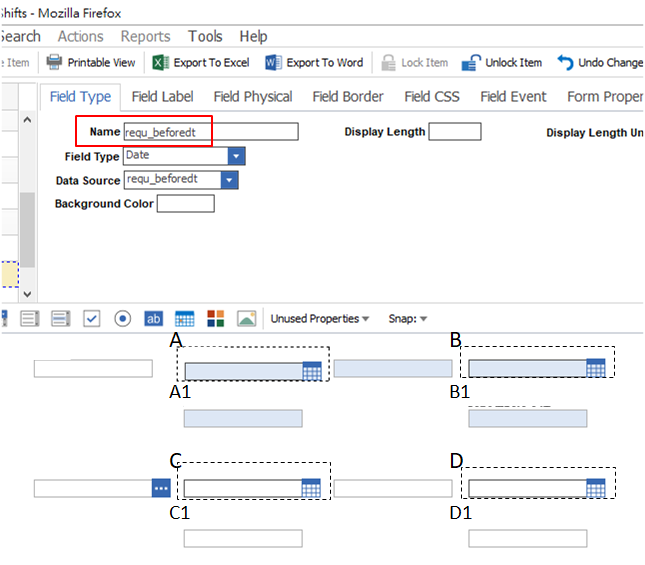This screenshot has width=645, height=565.
Task: Select the image field tool icon
Action: (246, 319)
